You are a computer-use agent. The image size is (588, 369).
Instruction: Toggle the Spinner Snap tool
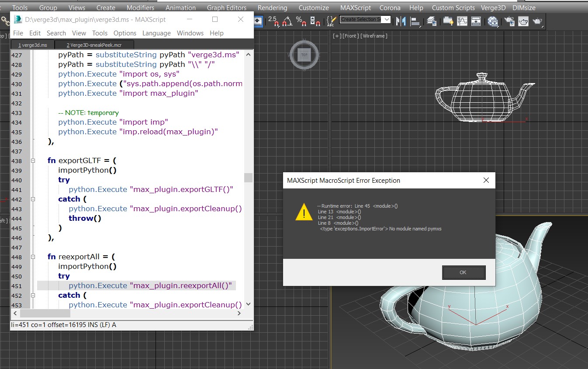point(315,21)
